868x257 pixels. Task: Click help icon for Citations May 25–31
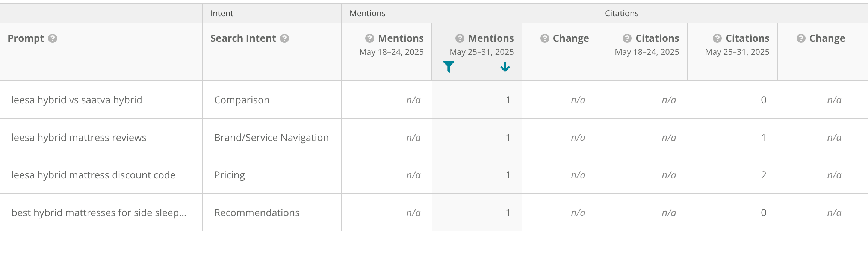click(x=717, y=38)
